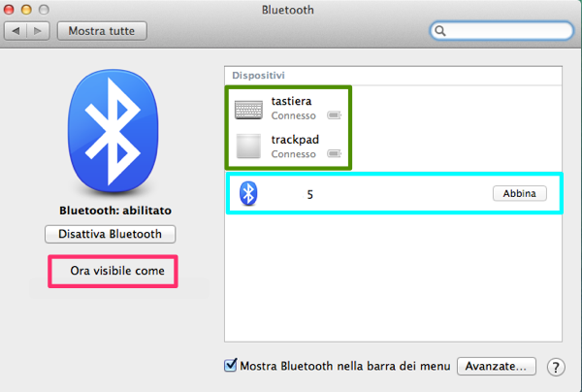
Task: Click Connesso status under trackpad
Action: [294, 154]
